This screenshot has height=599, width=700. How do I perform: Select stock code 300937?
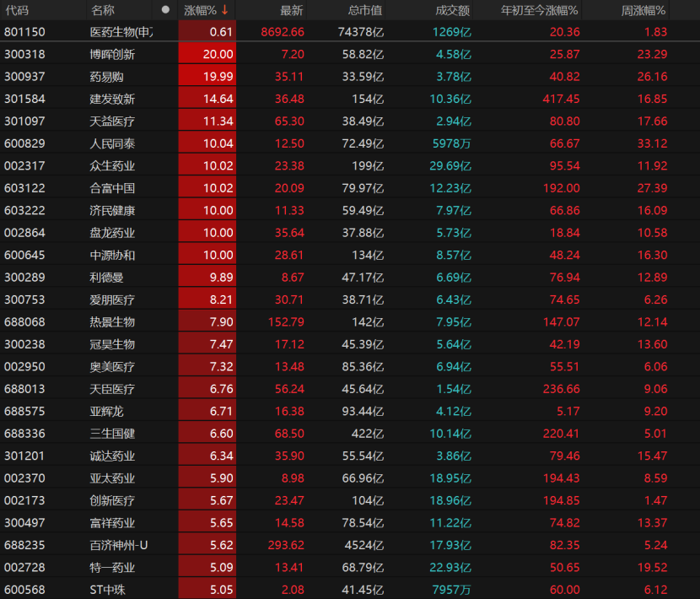pos(25,76)
